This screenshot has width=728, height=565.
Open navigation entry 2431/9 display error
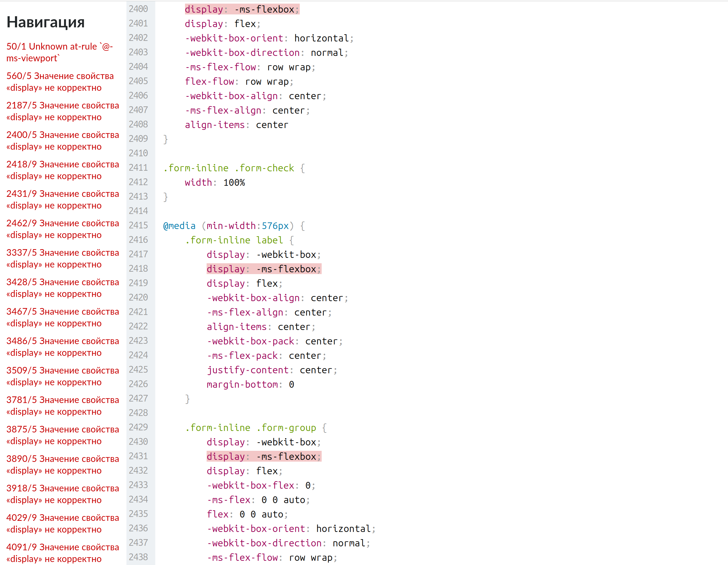coord(62,200)
